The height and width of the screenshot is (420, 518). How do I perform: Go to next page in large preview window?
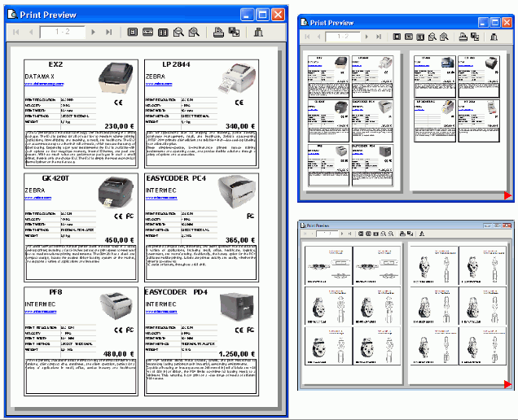coord(93,32)
